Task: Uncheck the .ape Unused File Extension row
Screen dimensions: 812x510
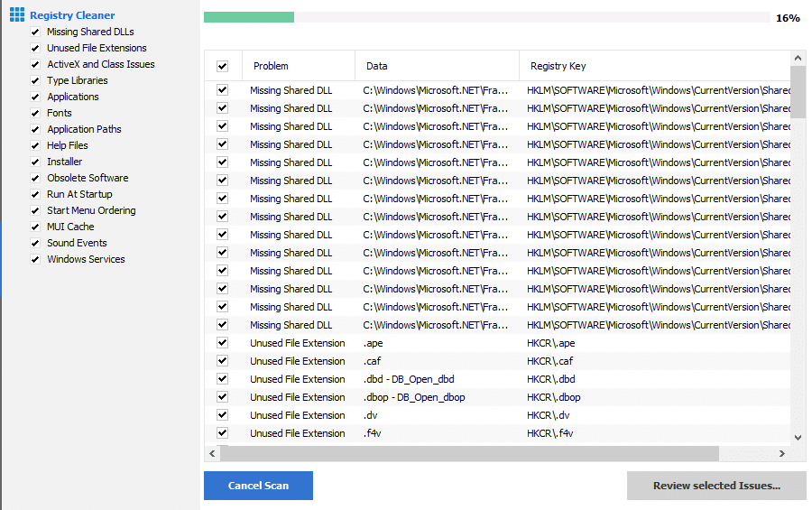Action: coord(223,343)
